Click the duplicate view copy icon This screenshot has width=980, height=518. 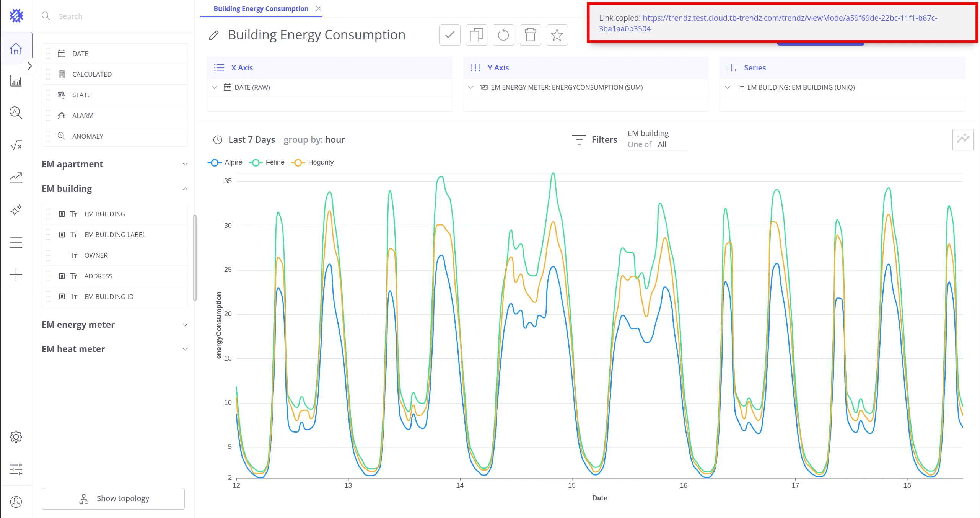point(476,35)
